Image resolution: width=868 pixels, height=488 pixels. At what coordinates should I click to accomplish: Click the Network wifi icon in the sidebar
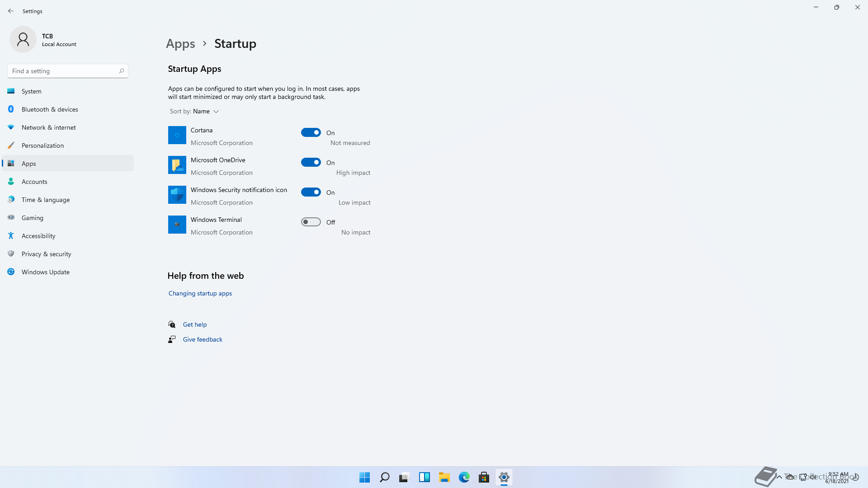[11, 127]
